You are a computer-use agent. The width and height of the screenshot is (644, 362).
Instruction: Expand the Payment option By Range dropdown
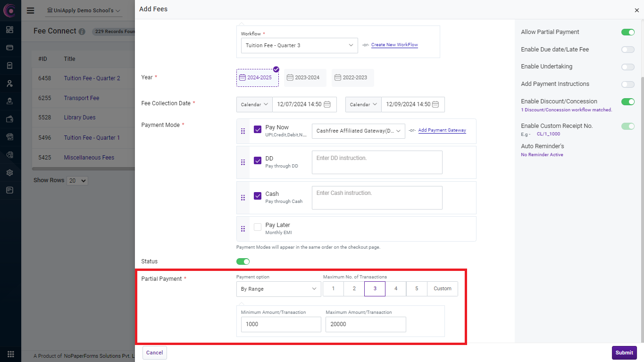278,289
